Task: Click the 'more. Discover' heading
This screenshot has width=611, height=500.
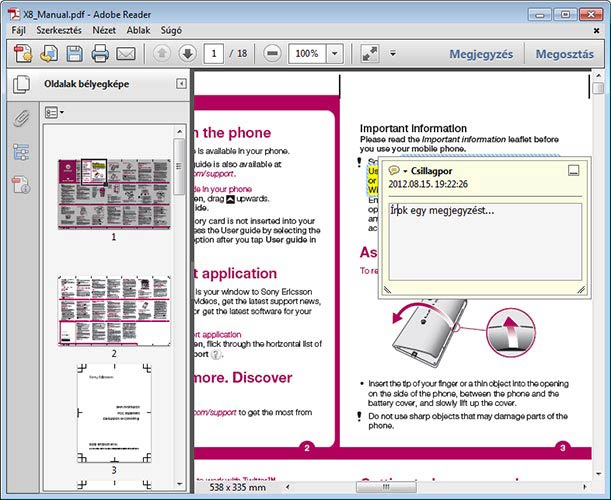Action: 243,377
